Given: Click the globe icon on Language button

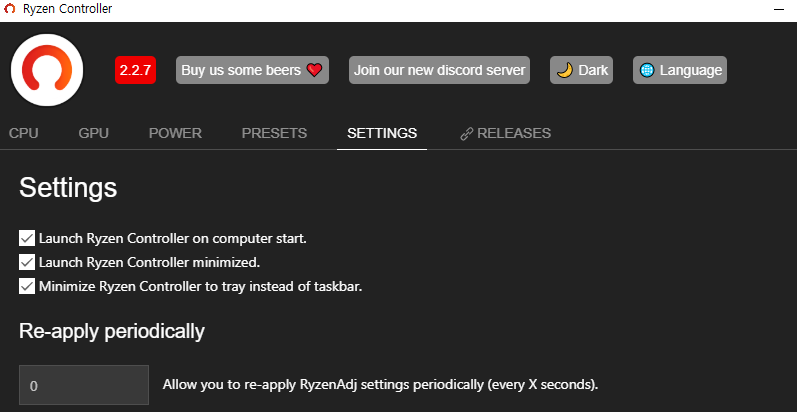Looking at the screenshot, I should pyautogui.click(x=647, y=70).
